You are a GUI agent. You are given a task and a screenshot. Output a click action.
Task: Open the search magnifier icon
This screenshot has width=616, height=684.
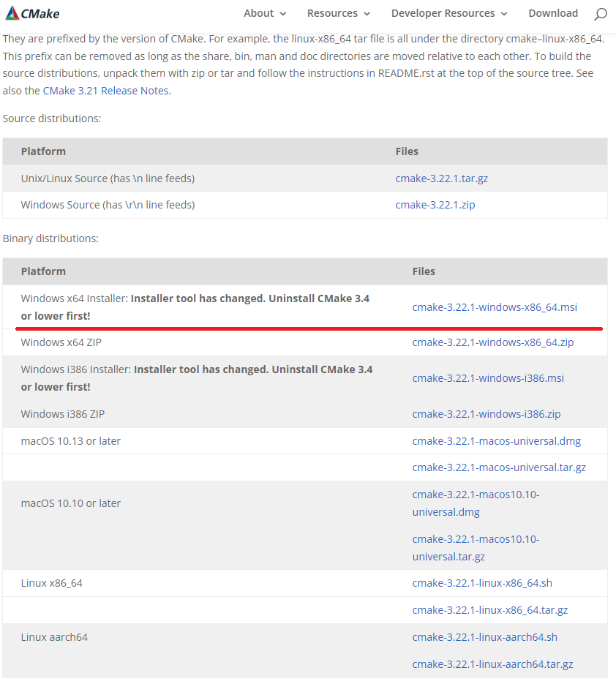[601, 14]
